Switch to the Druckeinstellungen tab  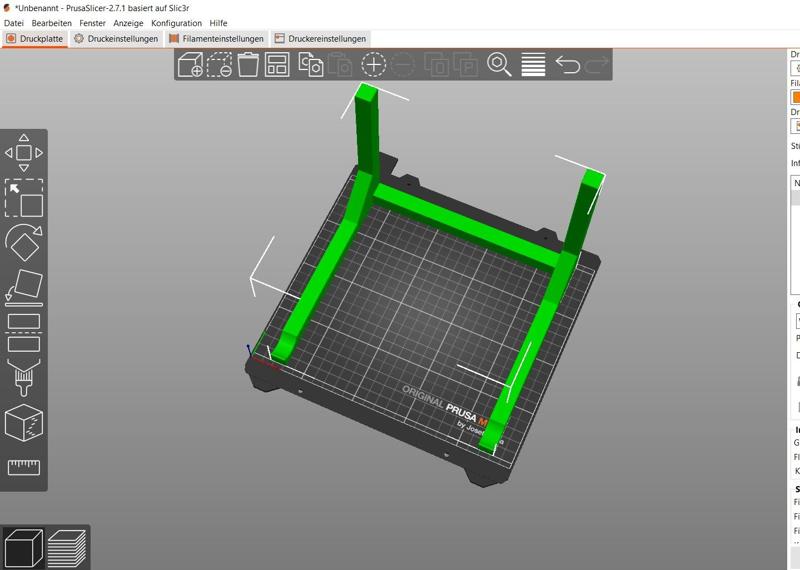[116, 39]
